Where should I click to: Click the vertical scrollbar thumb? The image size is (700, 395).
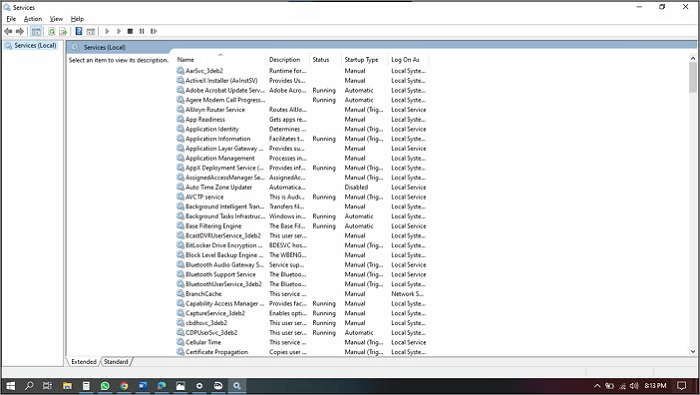pyautogui.click(x=692, y=77)
